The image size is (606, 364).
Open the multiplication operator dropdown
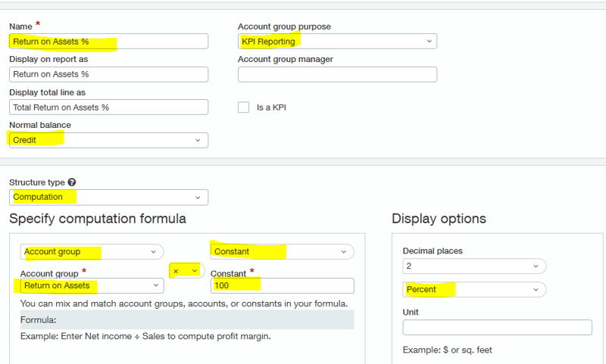tap(186, 271)
